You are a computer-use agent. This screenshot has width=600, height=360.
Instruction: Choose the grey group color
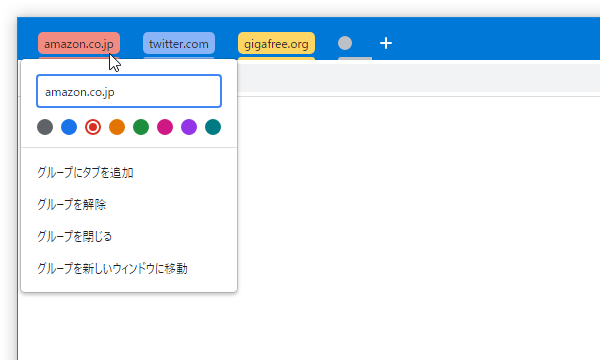click(x=45, y=127)
